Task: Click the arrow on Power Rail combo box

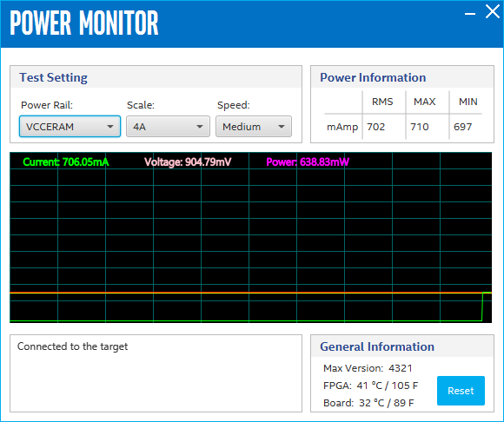Action: tap(110, 127)
